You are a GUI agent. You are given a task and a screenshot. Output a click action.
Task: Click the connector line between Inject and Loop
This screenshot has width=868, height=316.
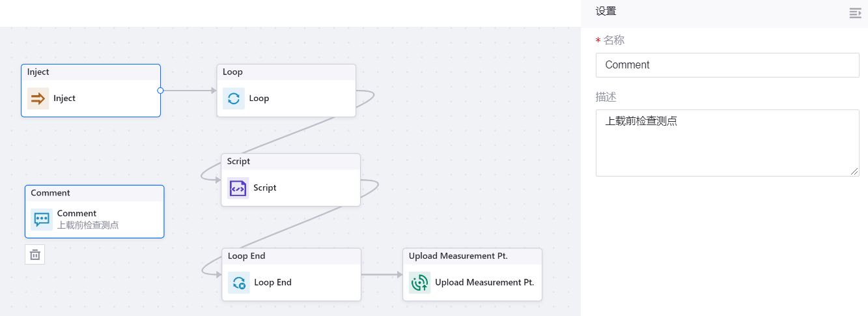pos(189,91)
